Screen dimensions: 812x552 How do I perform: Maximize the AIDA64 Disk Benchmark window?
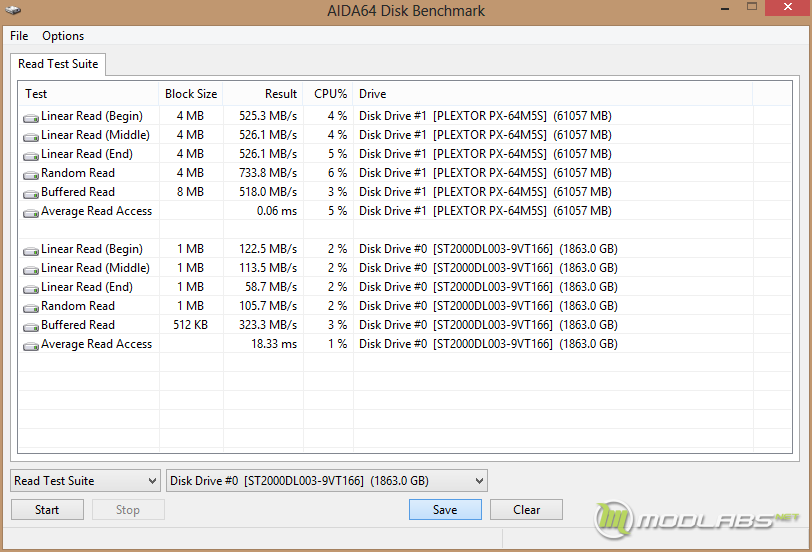tap(752, 7)
